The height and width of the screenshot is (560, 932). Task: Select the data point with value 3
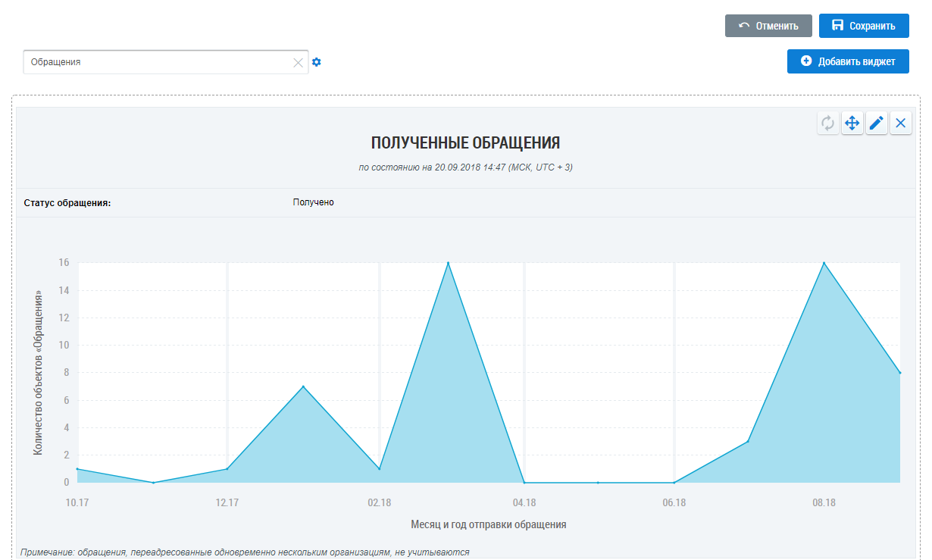[x=748, y=441]
